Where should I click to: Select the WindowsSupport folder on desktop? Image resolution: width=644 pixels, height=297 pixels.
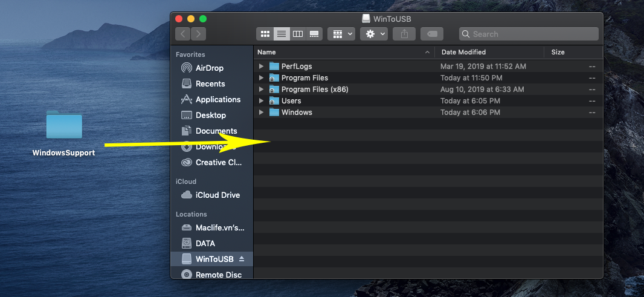tap(64, 126)
